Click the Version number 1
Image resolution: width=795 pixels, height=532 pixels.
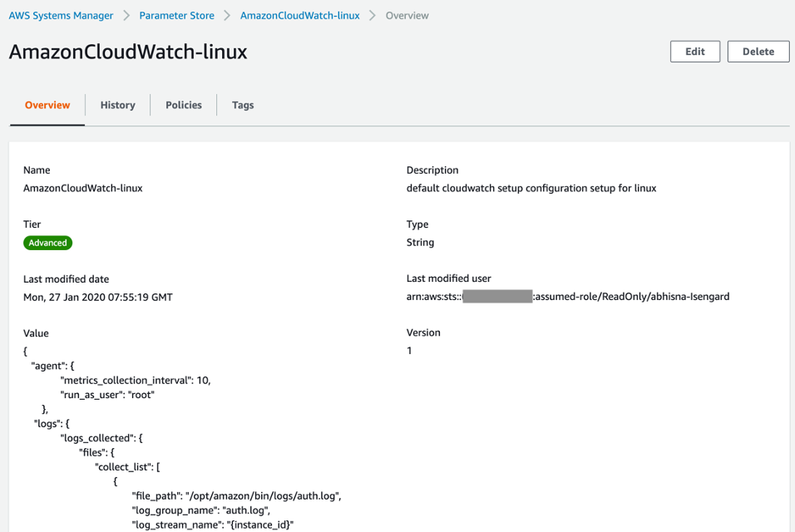tap(409, 350)
